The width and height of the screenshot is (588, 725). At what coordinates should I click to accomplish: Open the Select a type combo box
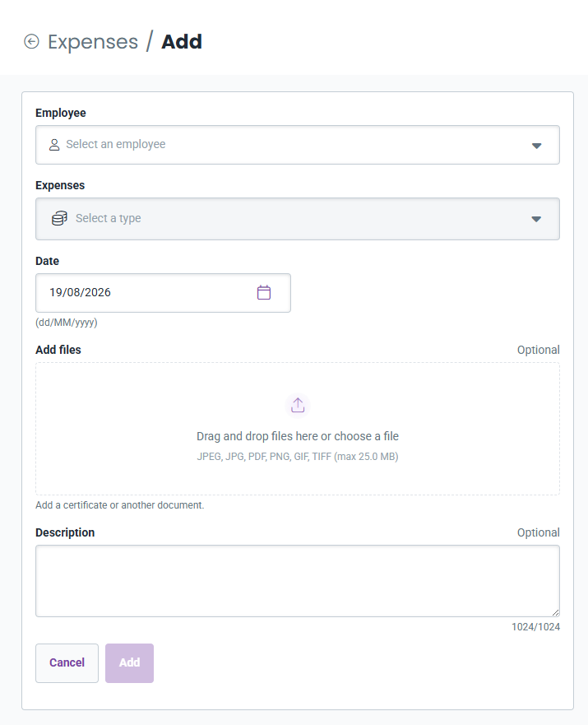[x=298, y=219]
